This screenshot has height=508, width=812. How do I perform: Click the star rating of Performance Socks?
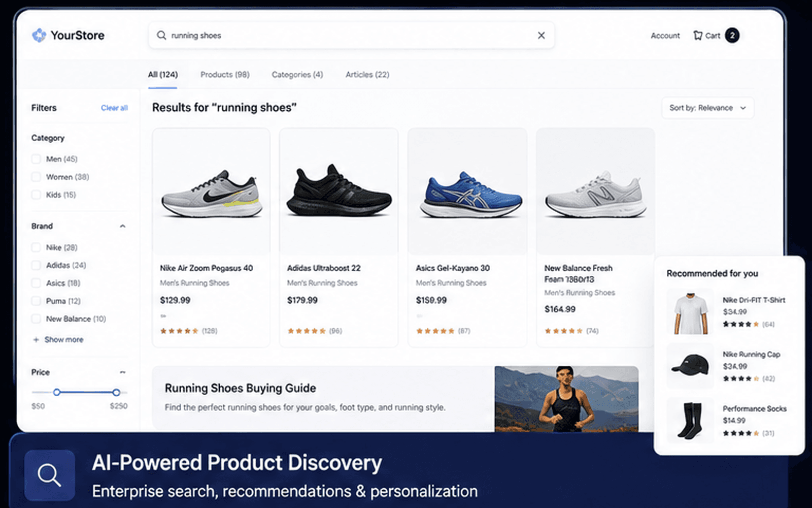pyautogui.click(x=741, y=433)
